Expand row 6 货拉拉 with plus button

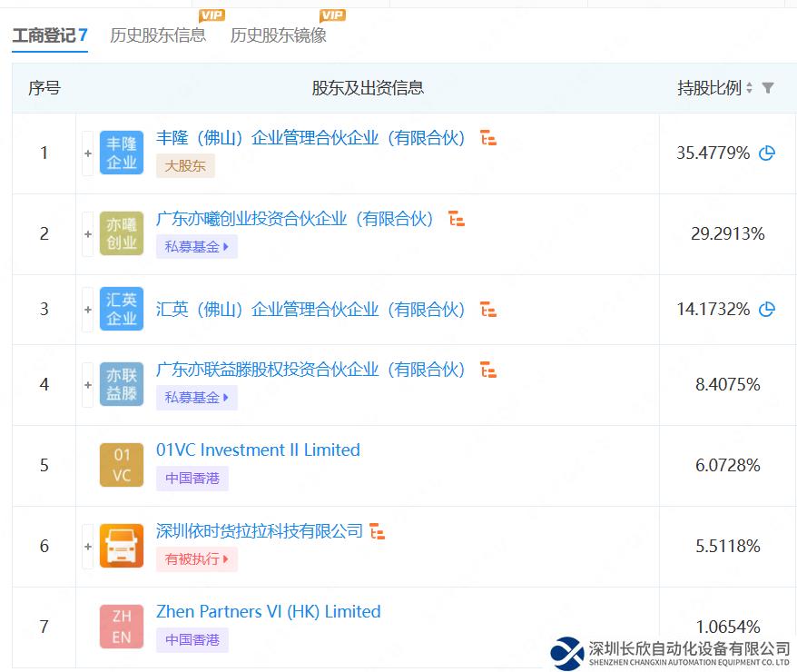[88, 547]
